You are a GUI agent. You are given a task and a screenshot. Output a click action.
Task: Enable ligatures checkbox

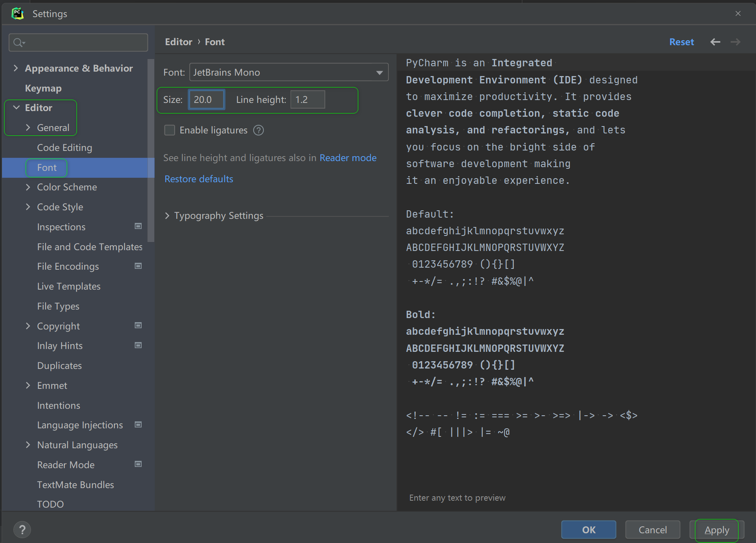pos(169,130)
